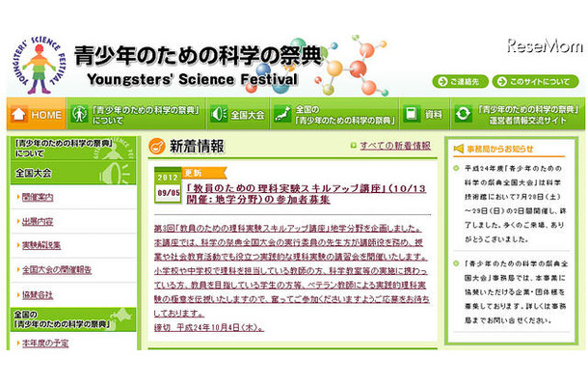588x386 pixels.
Task: Open the 資料 navigation tab
Action: (434, 114)
